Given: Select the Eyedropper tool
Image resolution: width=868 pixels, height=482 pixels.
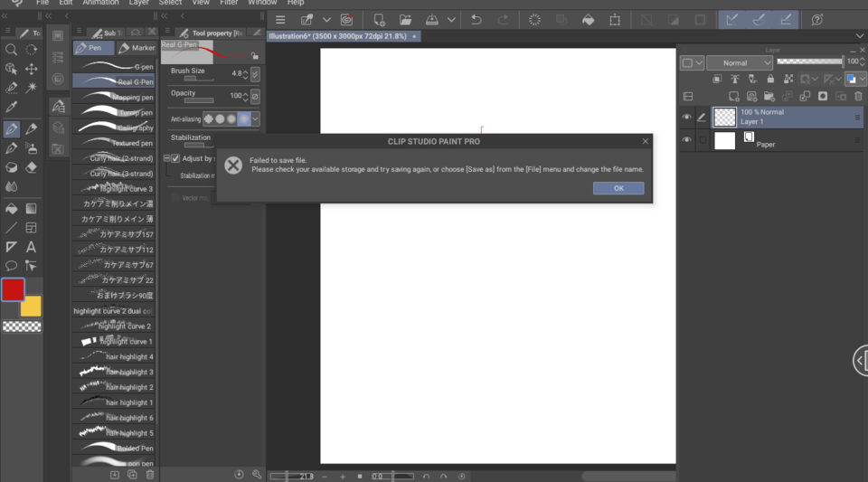Looking at the screenshot, I should pyautogui.click(x=11, y=107).
